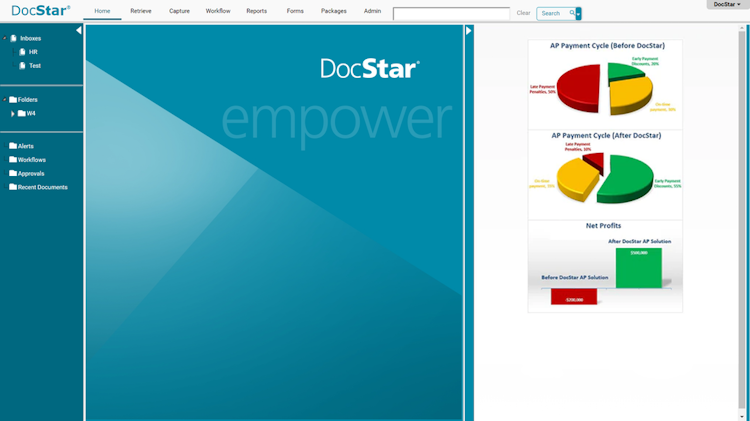Click the Clear link

[523, 13]
